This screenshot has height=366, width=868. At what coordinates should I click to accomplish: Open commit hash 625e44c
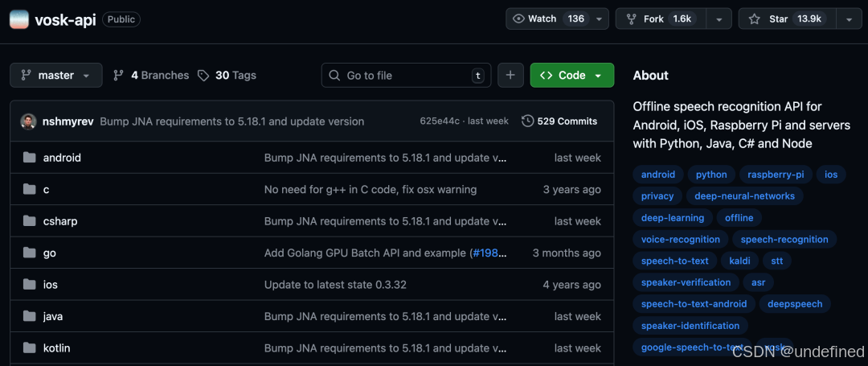point(440,121)
